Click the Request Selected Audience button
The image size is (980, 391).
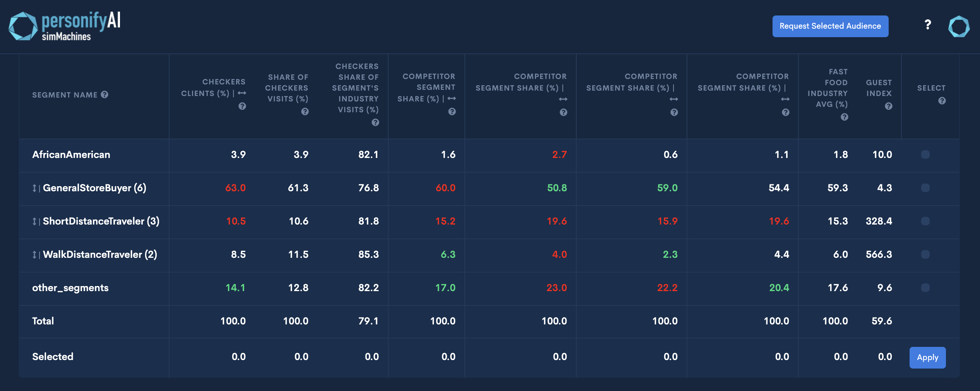(830, 26)
